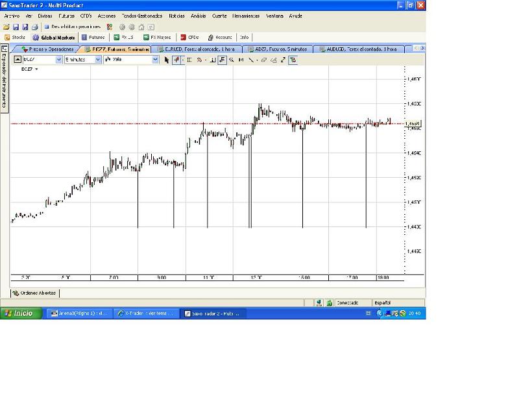Click the small window icon after home
The image size is (532, 399).
point(151,27)
